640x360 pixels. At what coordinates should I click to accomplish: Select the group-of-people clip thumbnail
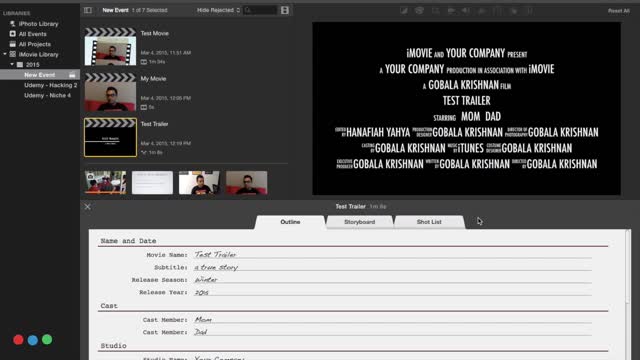(x=106, y=182)
